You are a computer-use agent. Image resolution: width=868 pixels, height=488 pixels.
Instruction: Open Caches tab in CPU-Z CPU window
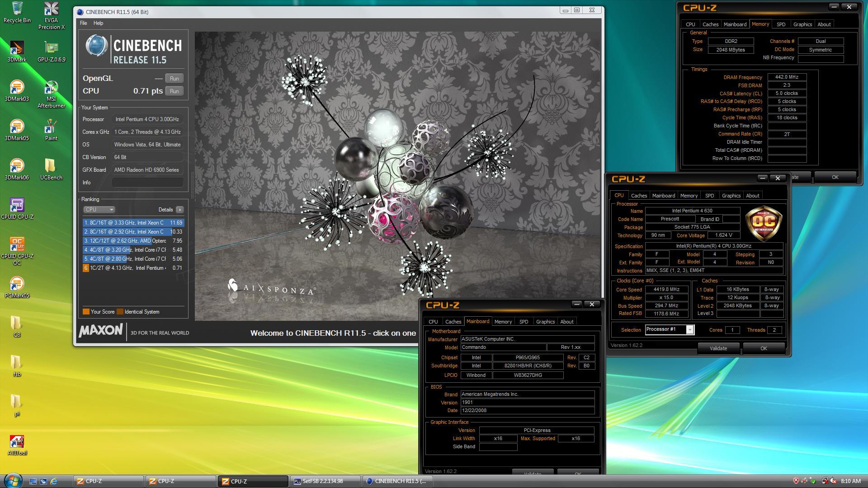point(639,196)
